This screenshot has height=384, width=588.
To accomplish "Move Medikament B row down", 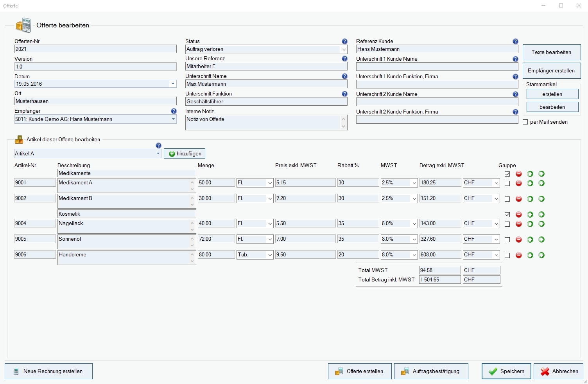I will pos(541,199).
